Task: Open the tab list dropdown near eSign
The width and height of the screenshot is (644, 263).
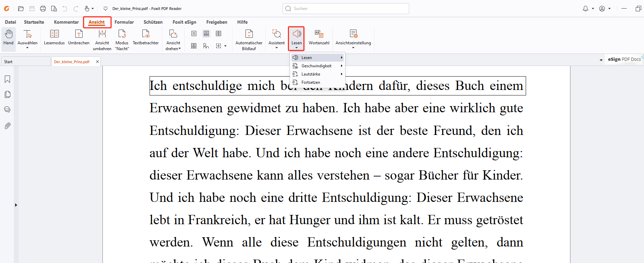Action: (601, 60)
